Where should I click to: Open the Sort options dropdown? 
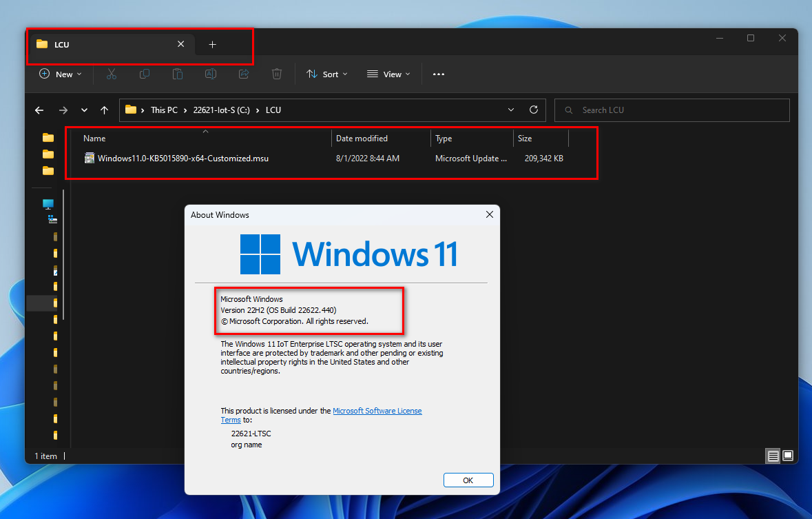coord(326,74)
